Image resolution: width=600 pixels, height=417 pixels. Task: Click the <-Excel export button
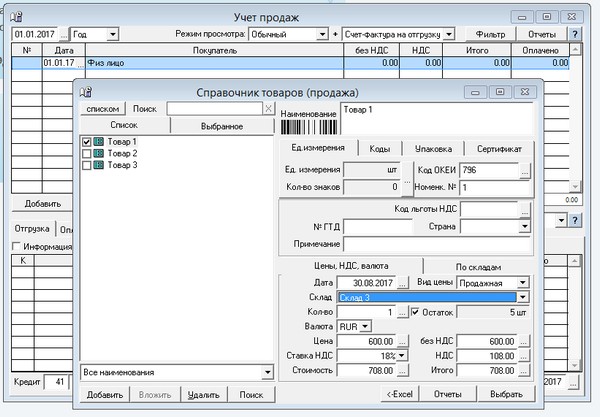pos(399,395)
